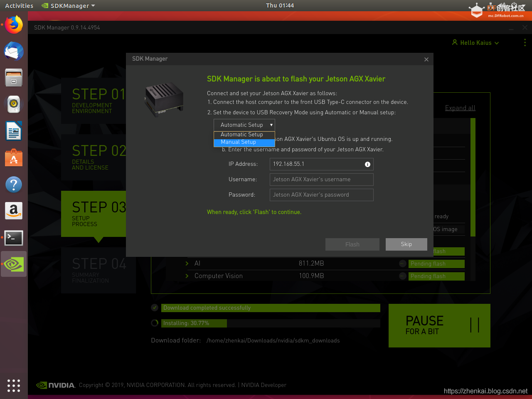Click the user account icon beside Hello Kaius
This screenshot has width=532, height=399.
(x=455, y=42)
